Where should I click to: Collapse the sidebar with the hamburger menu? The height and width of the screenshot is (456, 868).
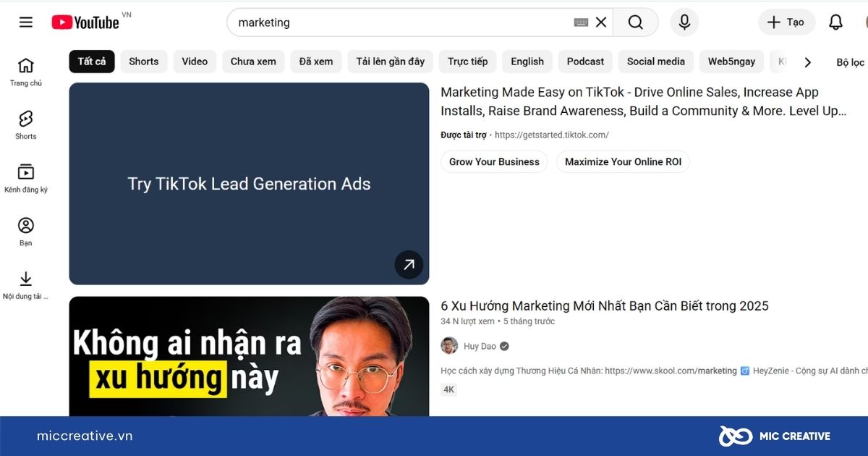25,22
